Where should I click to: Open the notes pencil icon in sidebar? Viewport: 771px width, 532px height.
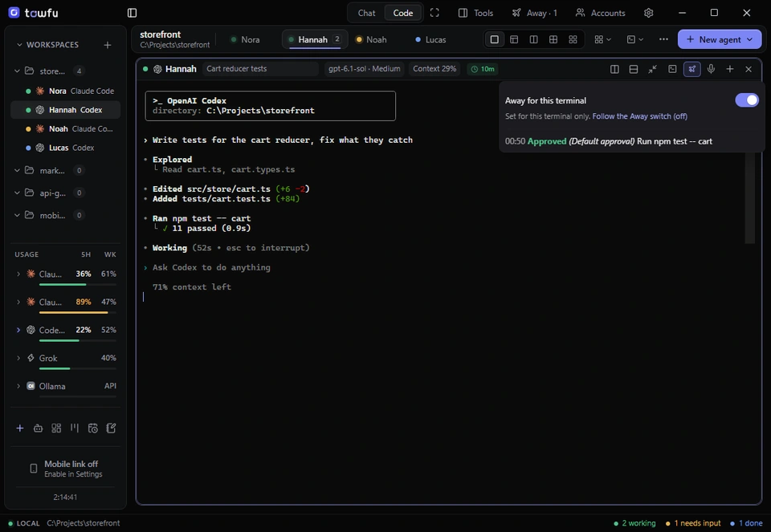click(111, 428)
